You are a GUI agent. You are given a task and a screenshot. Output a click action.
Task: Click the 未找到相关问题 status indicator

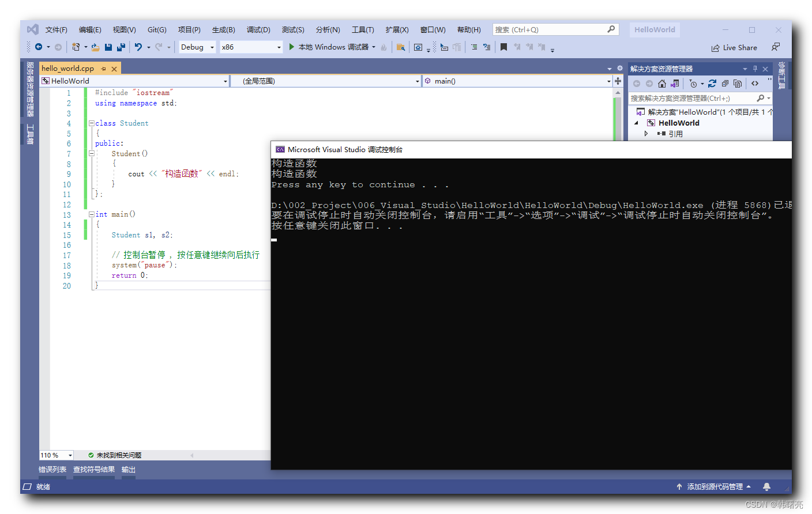coord(115,455)
